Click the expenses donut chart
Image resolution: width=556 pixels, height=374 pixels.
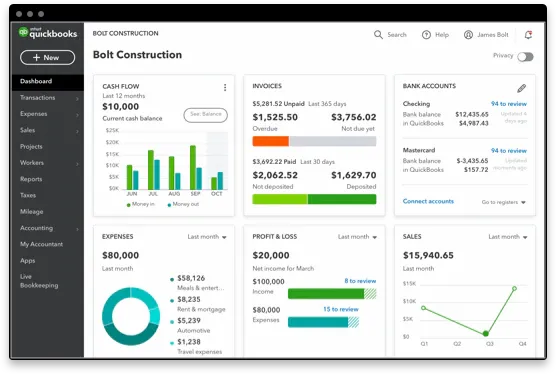[131, 316]
